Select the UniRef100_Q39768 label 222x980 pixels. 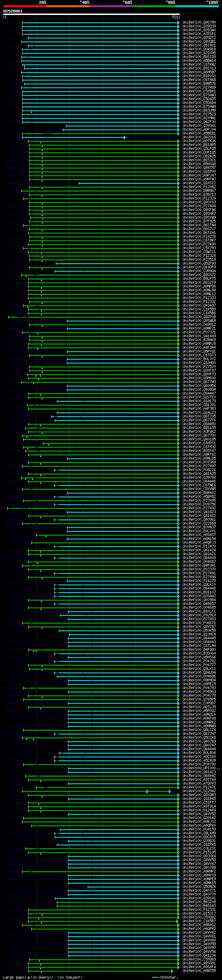coord(199,477)
